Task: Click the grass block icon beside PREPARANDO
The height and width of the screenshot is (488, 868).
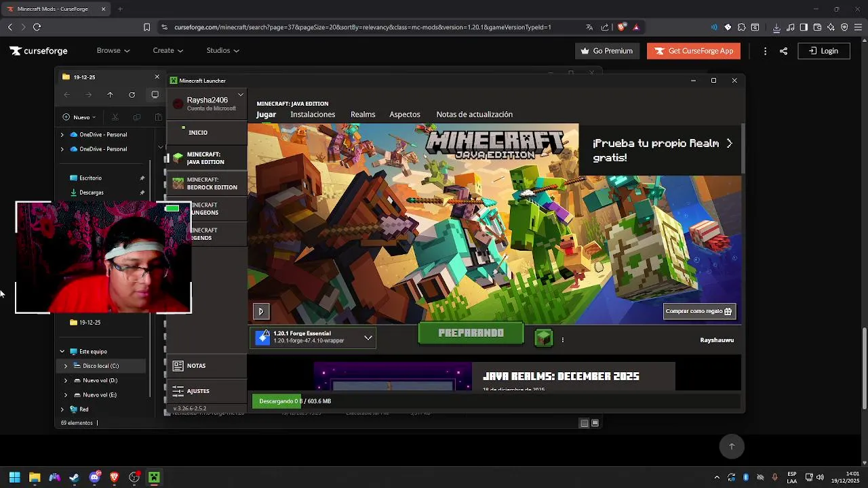Action: pos(544,337)
